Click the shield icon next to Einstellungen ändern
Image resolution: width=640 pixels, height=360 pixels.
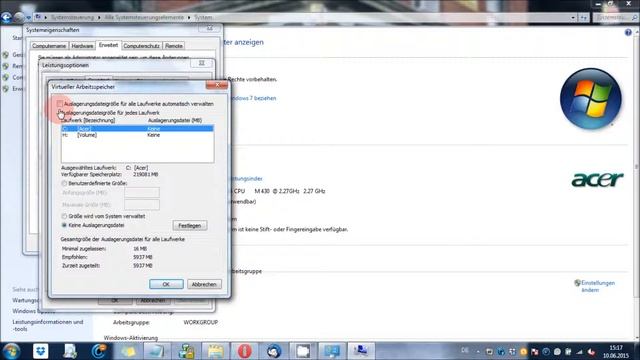tap(577, 283)
